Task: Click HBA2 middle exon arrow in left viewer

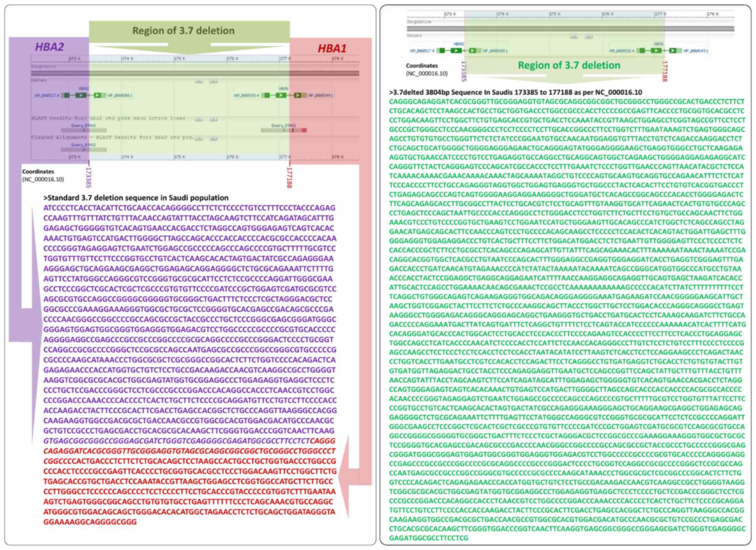Action: pyautogui.click(x=81, y=96)
